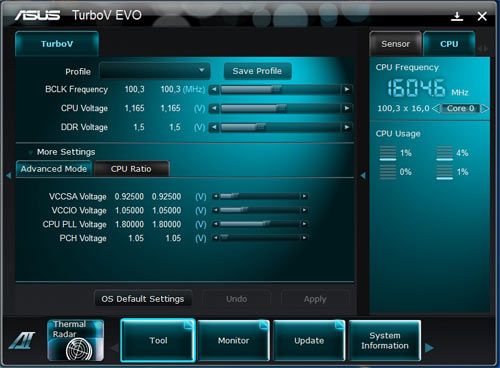The image size is (500, 368).
Task: Open the Thermal Radar module
Action: click(x=76, y=340)
